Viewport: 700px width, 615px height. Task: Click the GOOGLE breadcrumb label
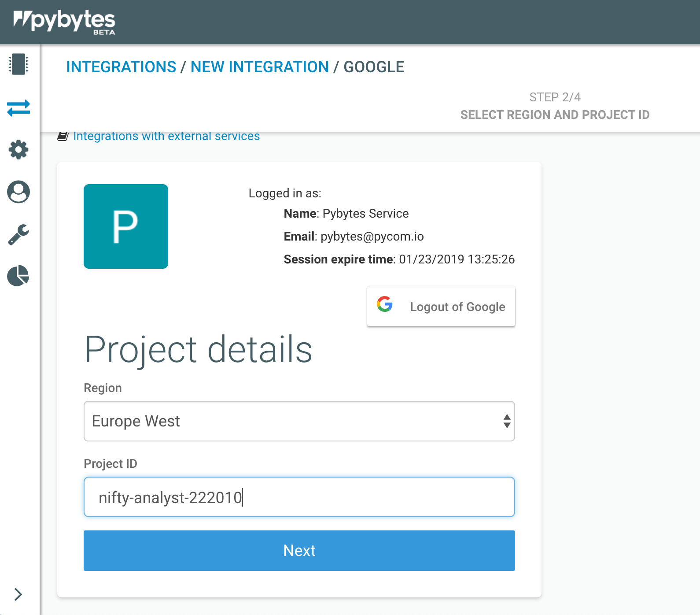374,67
